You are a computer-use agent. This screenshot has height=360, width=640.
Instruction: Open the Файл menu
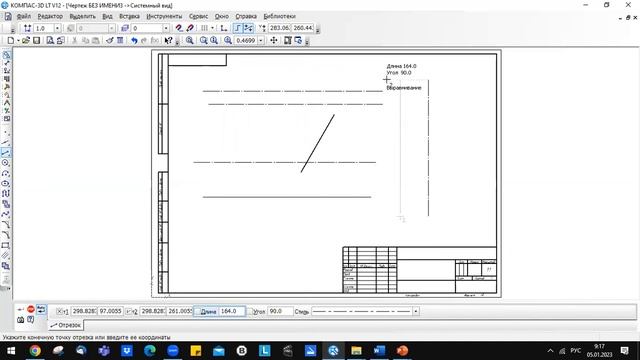[x=24, y=16]
